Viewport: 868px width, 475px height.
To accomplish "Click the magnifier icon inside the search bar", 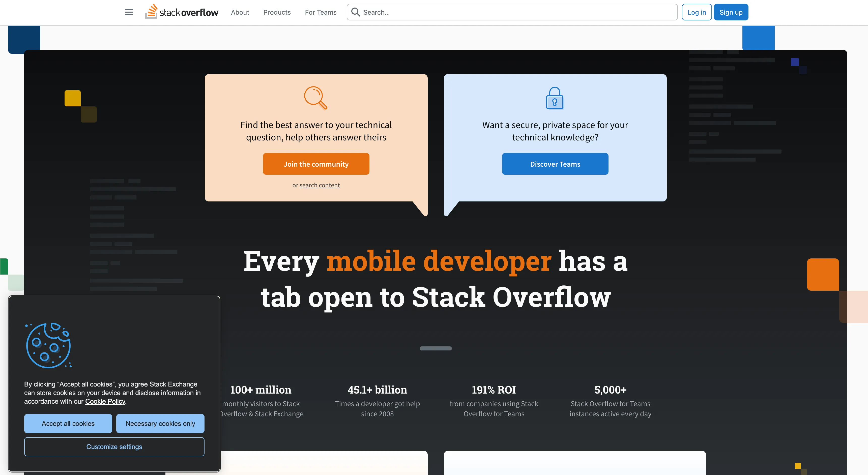I will (356, 12).
